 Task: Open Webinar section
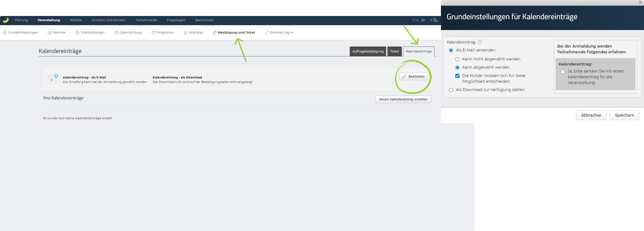point(57,33)
